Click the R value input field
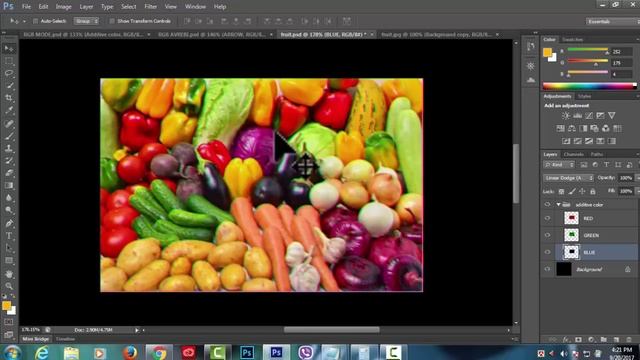 (x=622, y=52)
